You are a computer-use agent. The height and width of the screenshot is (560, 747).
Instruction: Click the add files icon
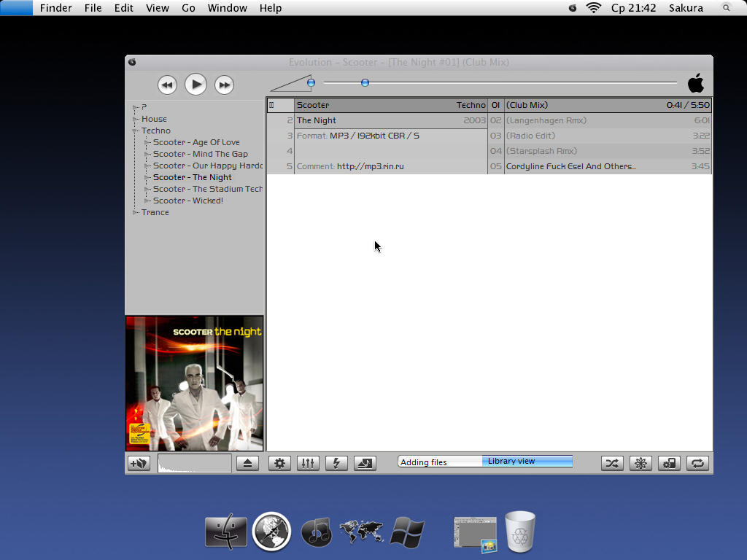[138, 463]
